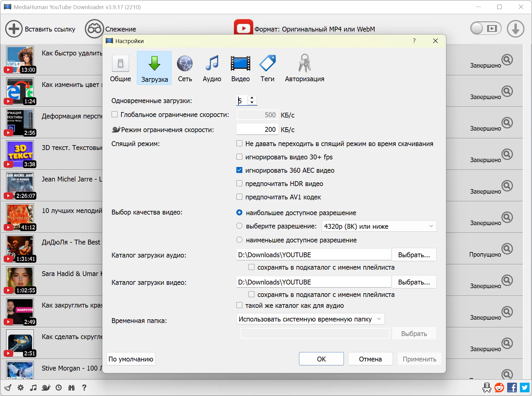Switch to the Видео settings tab

coord(241,68)
